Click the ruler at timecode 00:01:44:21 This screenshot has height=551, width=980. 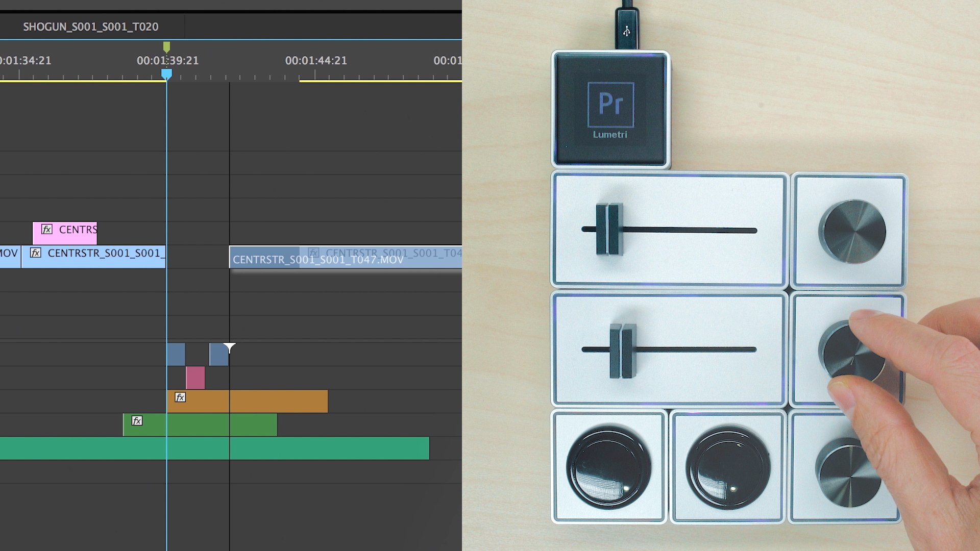pos(315,61)
